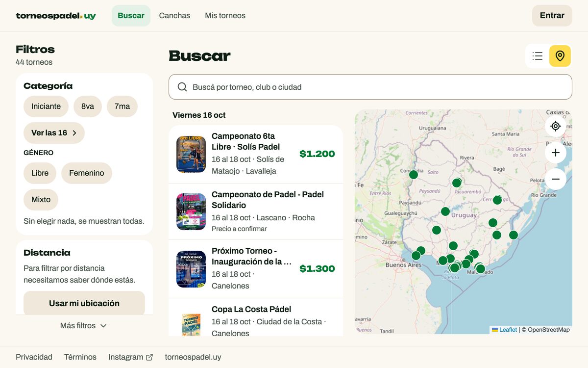Image resolution: width=588 pixels, height=368 pixels.
Task: Switch to list view icon
Action: 538,56
